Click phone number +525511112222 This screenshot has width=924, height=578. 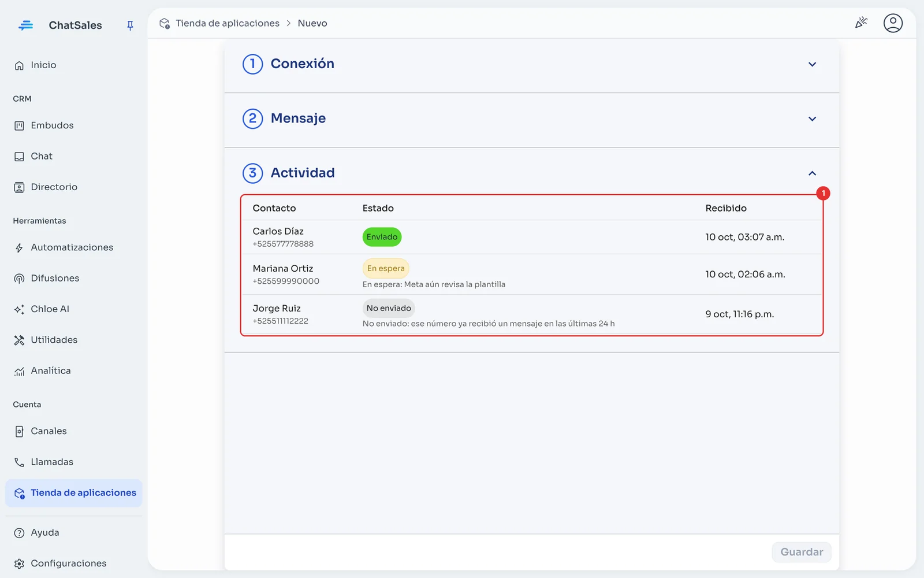pos(280,321)
